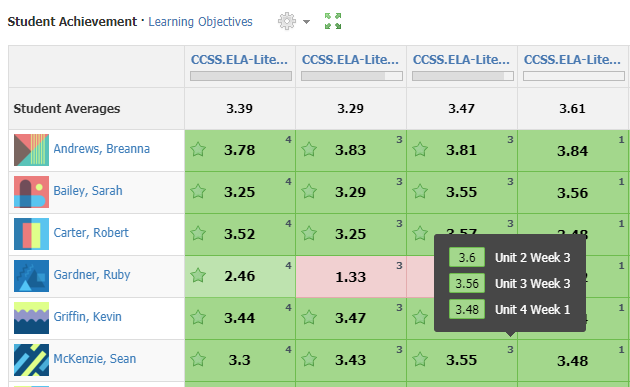Viewport: 630px width, 387px height.
Task: Click Ruby Gardner's red 1.33 score cell
Action: (351, 277)
